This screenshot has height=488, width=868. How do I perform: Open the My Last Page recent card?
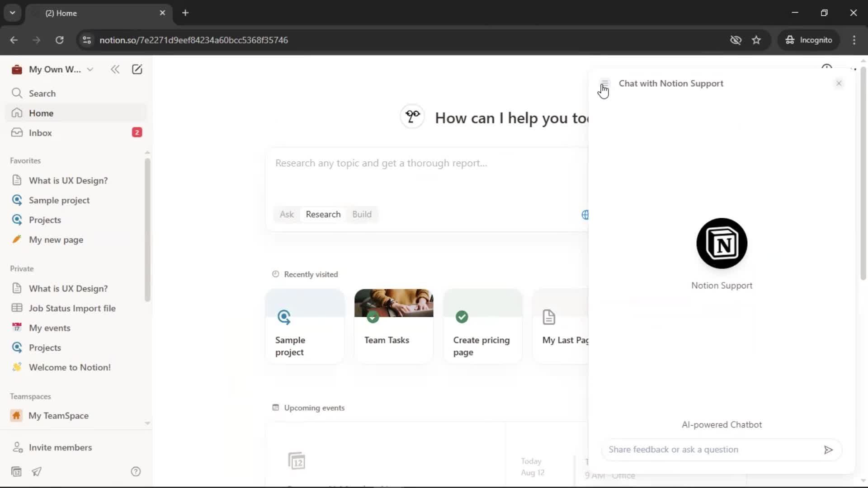(x=561, y=326)
